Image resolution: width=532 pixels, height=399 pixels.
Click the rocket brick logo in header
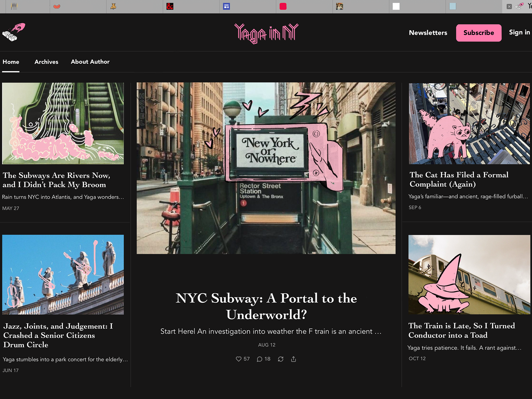point(14,32)
